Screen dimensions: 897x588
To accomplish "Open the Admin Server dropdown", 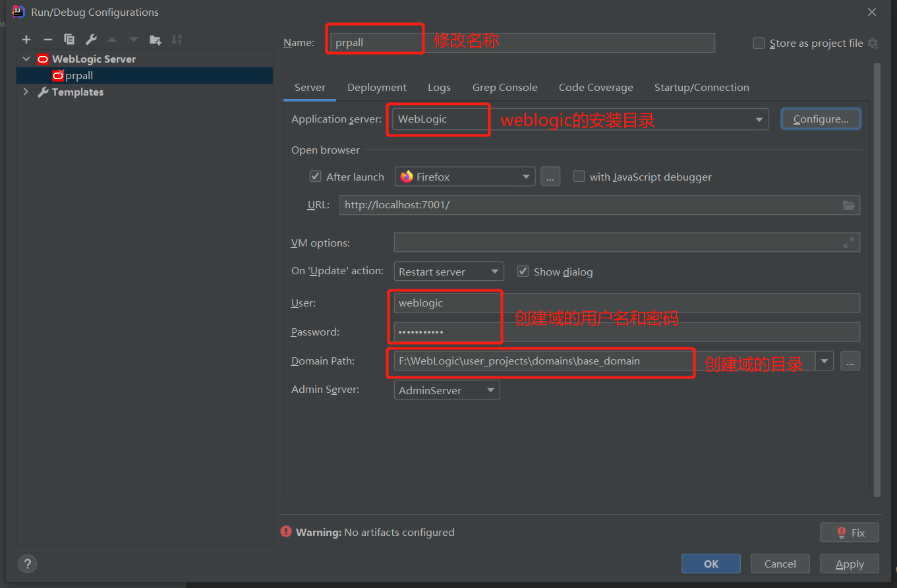I will point(447,390).
